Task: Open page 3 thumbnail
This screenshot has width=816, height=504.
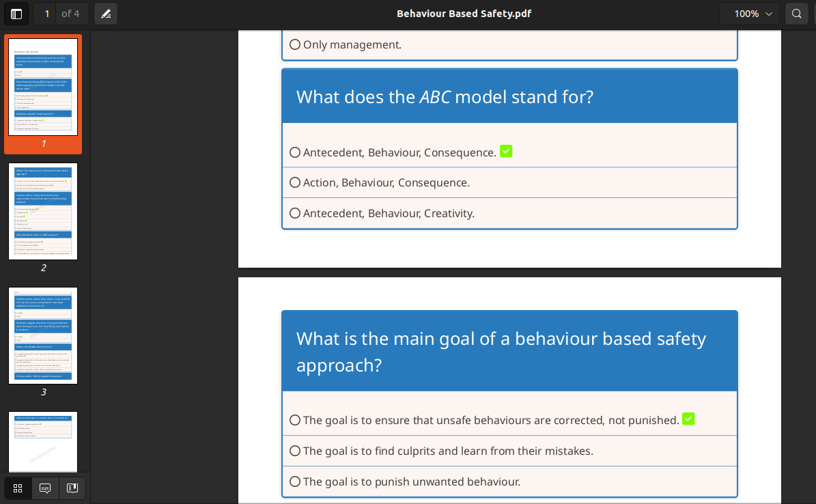Action: 43,336
